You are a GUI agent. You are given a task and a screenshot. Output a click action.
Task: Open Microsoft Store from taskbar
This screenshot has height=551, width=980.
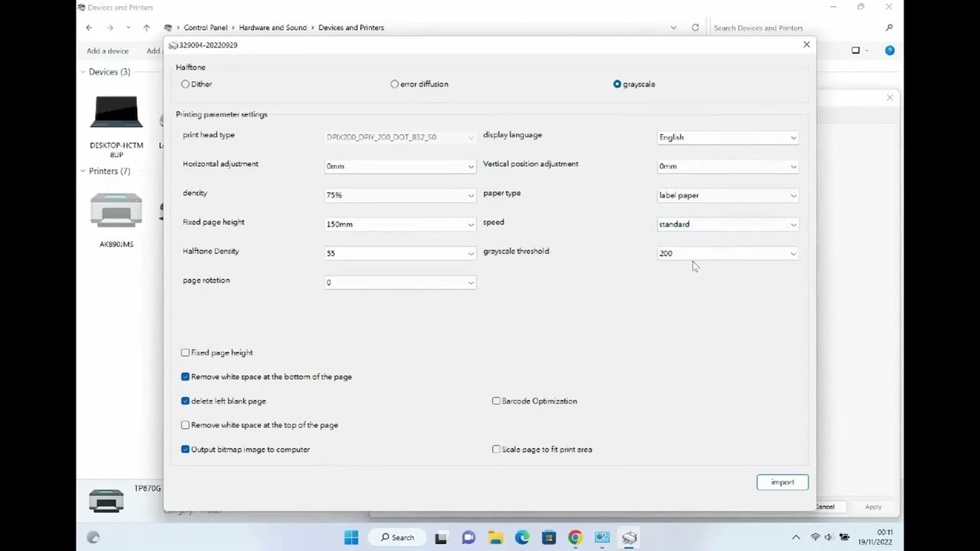[x=549, y=537]
